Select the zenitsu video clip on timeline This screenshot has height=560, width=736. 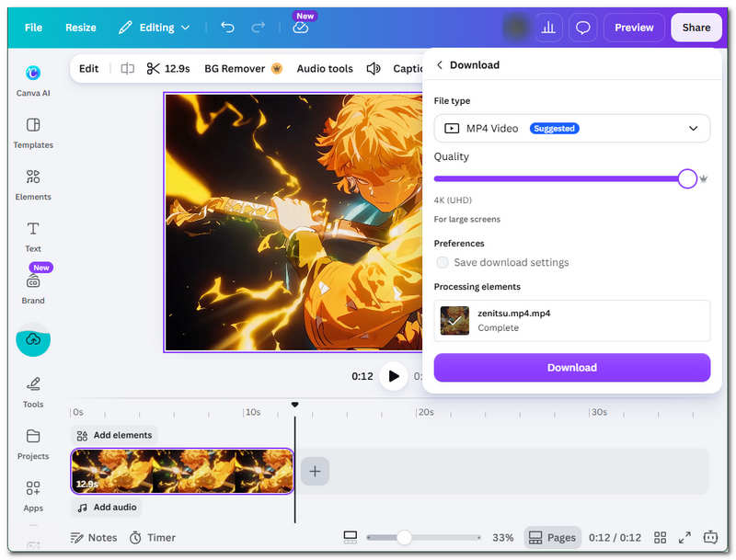click(182, 471)
